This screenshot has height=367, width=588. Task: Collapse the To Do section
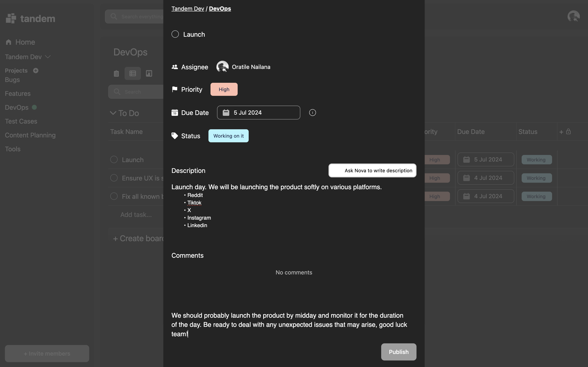[x=113, y=113]
